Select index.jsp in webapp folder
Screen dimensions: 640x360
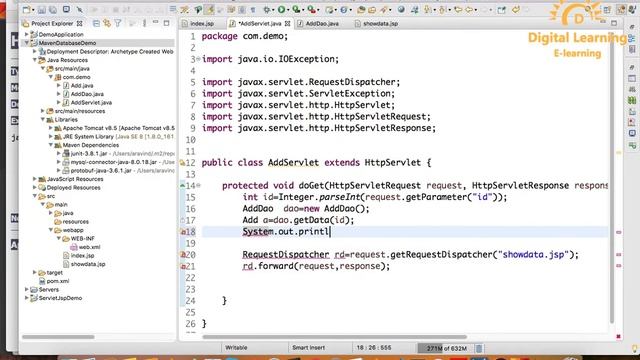(x=82, y=256)
